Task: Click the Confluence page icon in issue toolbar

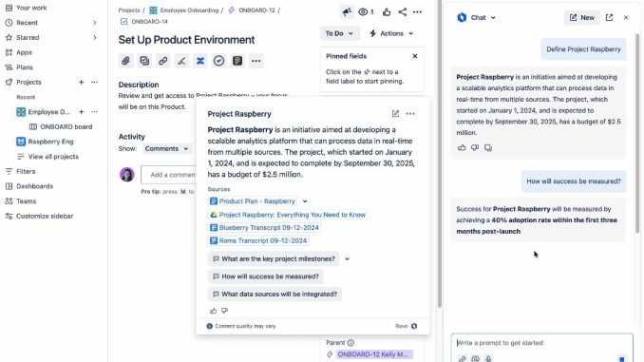Action: click(200, 61)
